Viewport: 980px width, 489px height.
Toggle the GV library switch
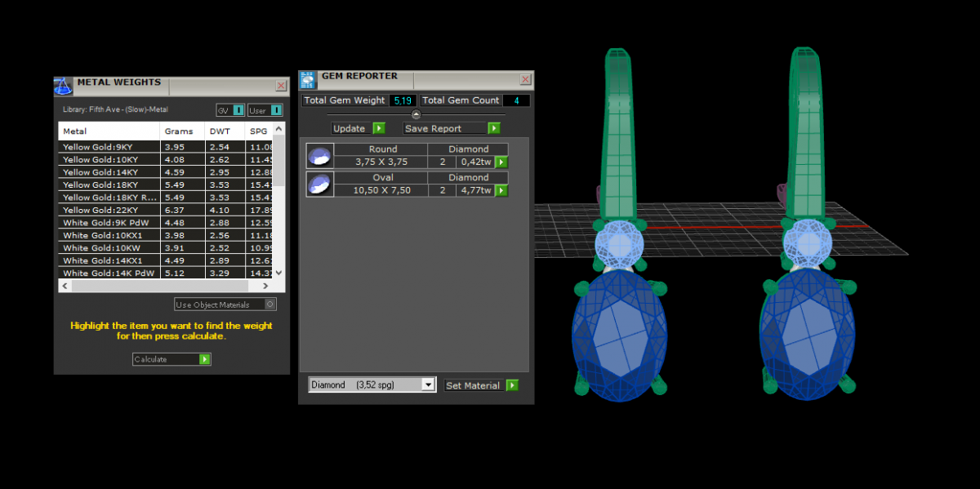point(230,110)
